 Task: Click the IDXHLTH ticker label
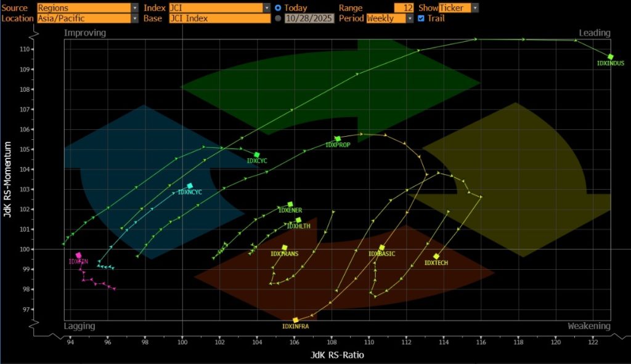(x=298, y=226)
